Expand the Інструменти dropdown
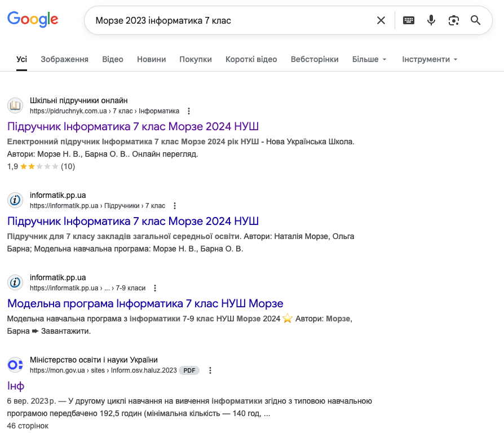The width and height of the screenshot is (504, 433). pos(430,59)
